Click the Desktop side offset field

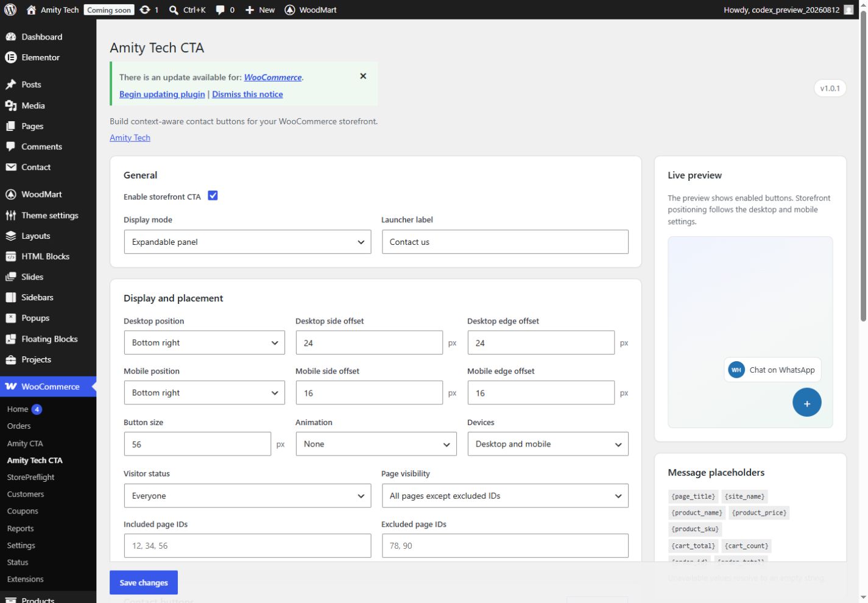pyautogui.click(x=369, y=343)
